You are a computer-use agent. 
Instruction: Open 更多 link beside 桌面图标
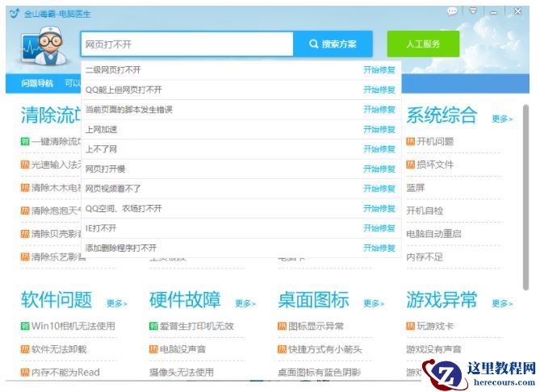[374, 303]
